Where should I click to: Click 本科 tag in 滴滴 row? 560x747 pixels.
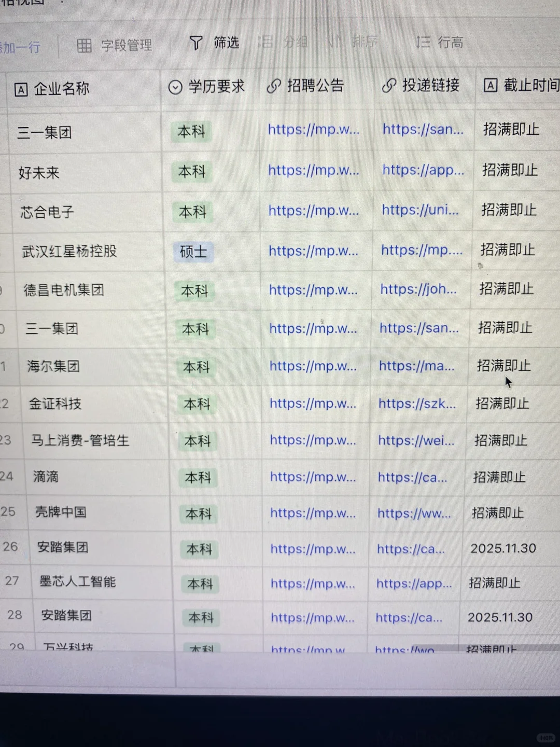[x=198, y=478]
